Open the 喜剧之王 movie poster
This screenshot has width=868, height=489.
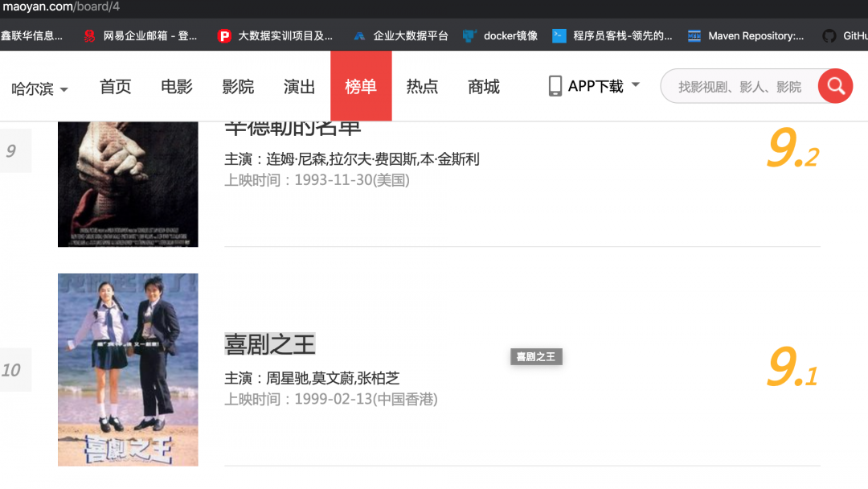tap(128, 369)
